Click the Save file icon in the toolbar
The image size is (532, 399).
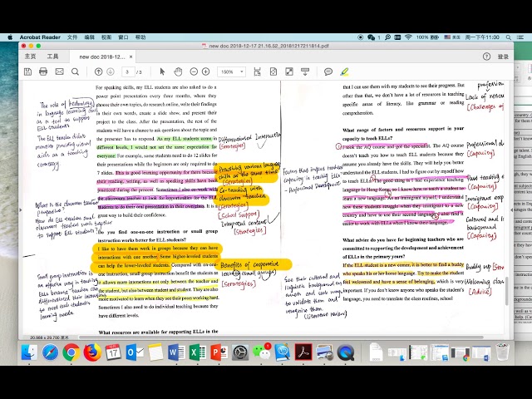click(27, 71)
